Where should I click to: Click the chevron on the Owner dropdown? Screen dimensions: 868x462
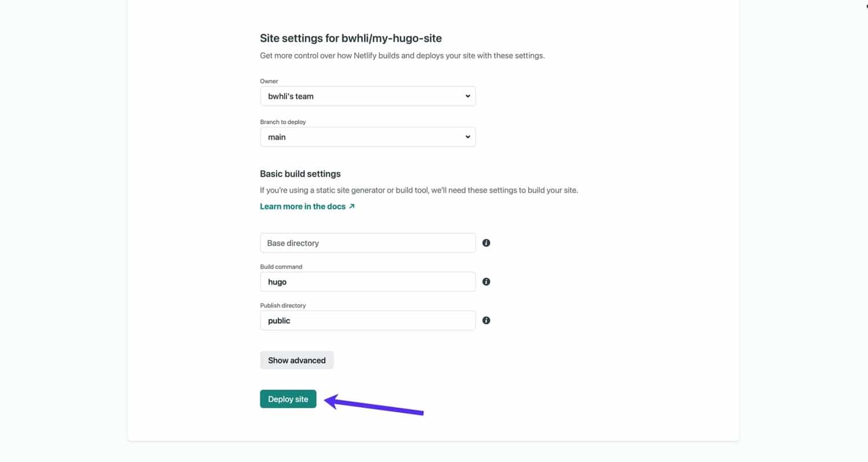(467, 96)
